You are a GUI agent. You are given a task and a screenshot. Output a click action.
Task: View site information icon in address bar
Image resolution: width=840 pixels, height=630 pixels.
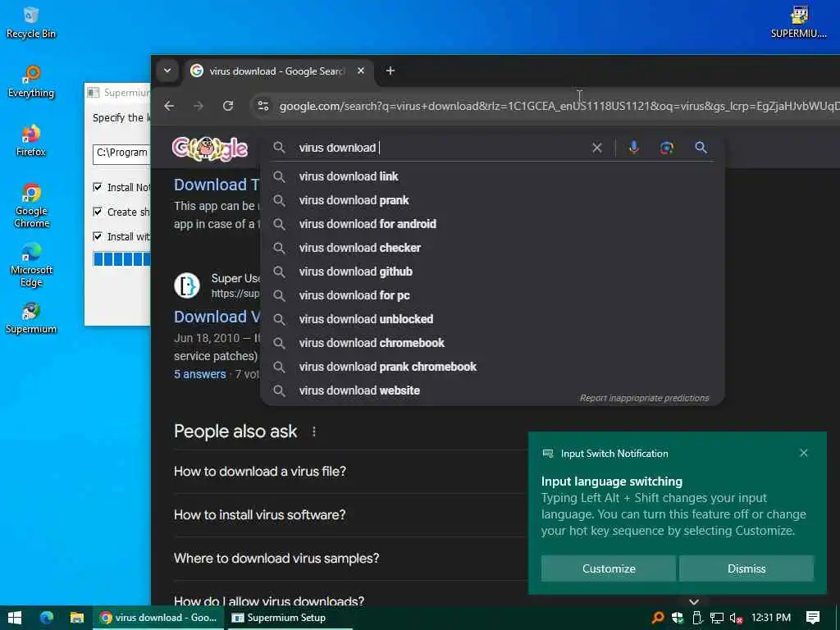tap(263, 106)
